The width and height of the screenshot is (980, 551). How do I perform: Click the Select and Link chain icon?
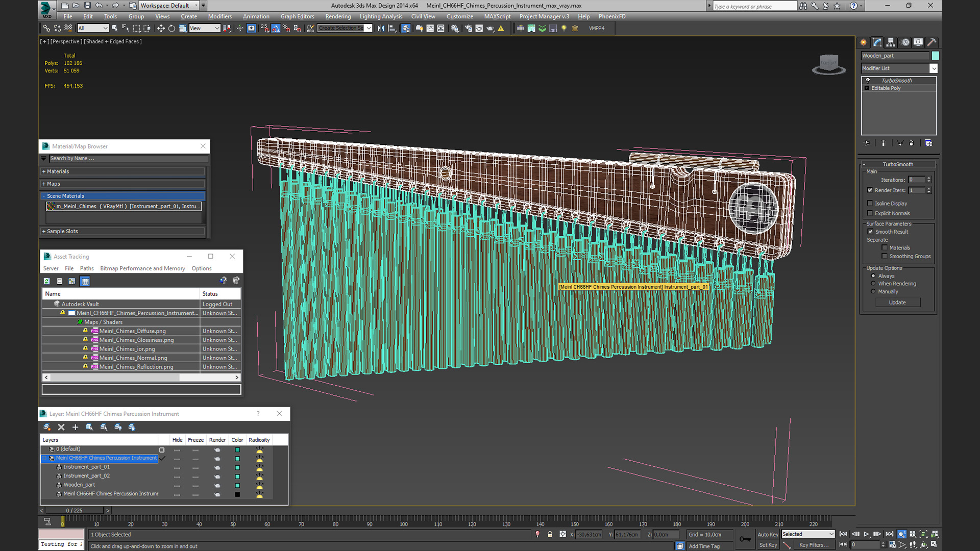coord(46,28)
